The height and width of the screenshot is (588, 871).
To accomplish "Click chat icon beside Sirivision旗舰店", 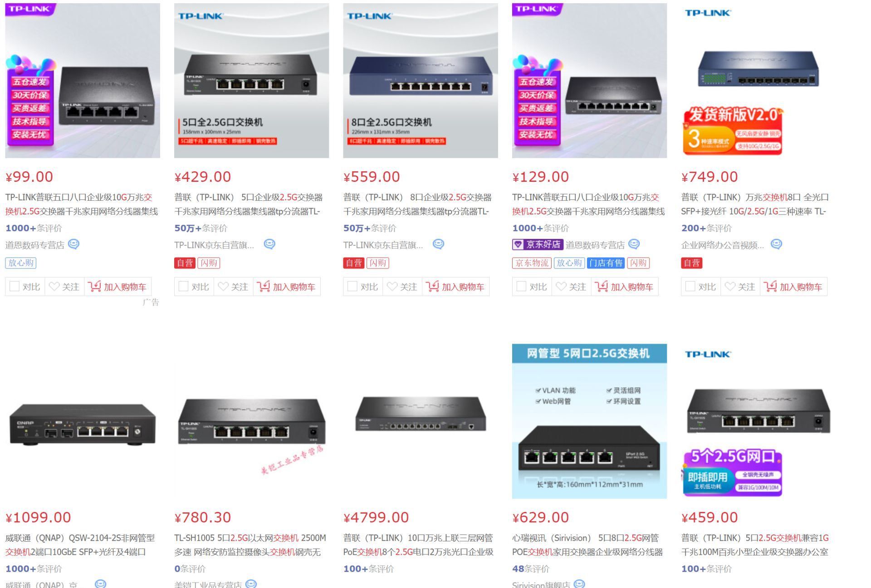I will pos(579,583).
